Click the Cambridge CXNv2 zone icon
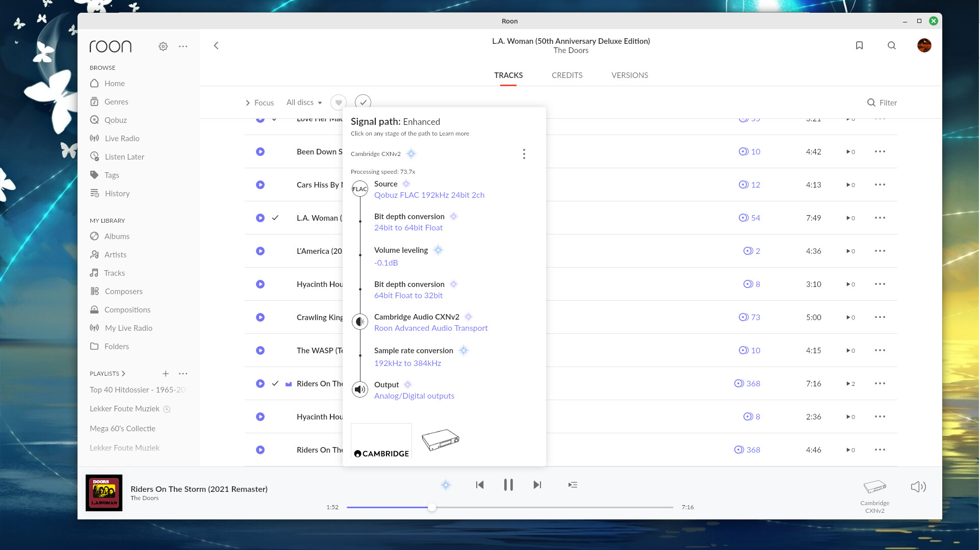Image resolution: width=980 pixels, height=550 pixels. tap(874, 487)
